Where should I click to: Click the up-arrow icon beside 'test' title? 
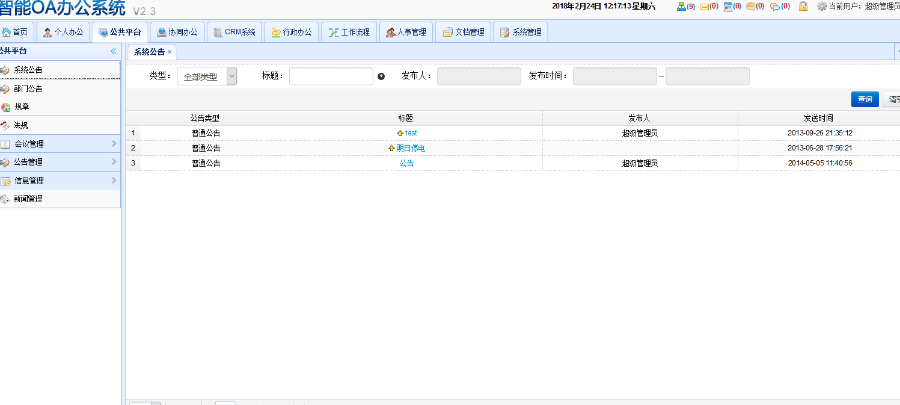pos(400,133)
